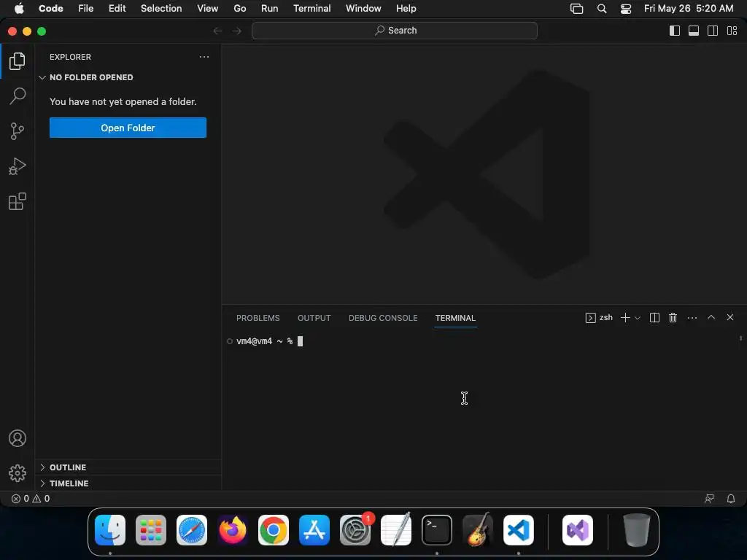Open the Code application menu
The height and width of the screenshot is (560, 747).
[x=50, y=9]
